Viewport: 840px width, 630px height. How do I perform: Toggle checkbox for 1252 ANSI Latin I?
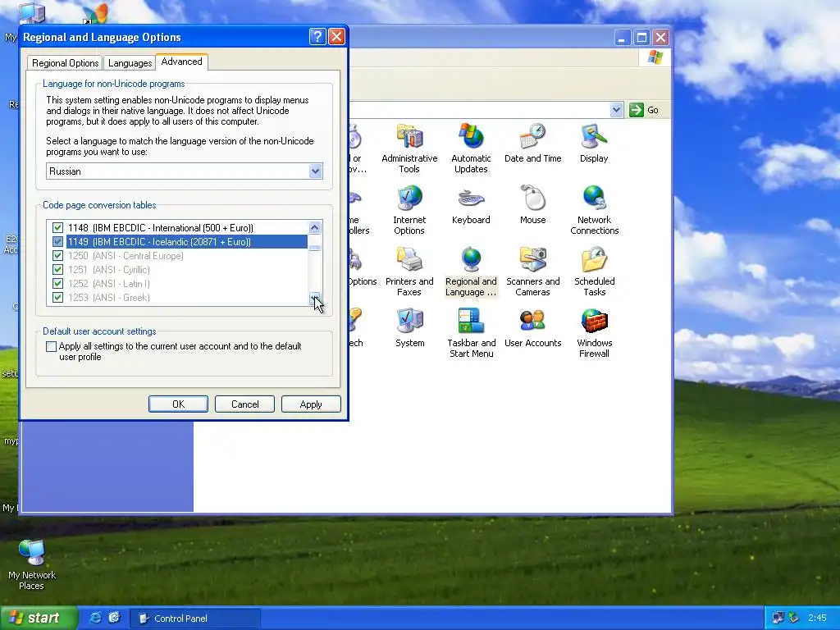pyautogui.click(x=58, y=283)
